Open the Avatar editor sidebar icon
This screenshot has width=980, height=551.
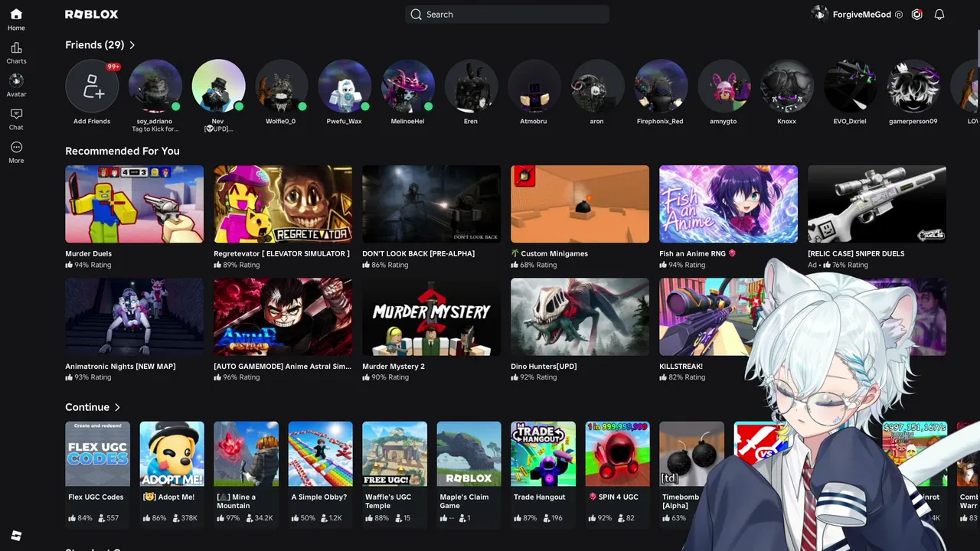click(16, 80)
